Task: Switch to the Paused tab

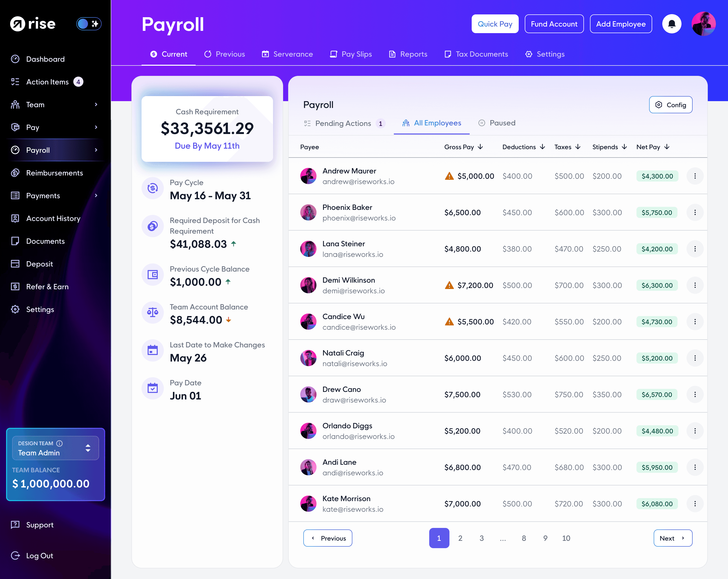Action: (x=497, y=123)
